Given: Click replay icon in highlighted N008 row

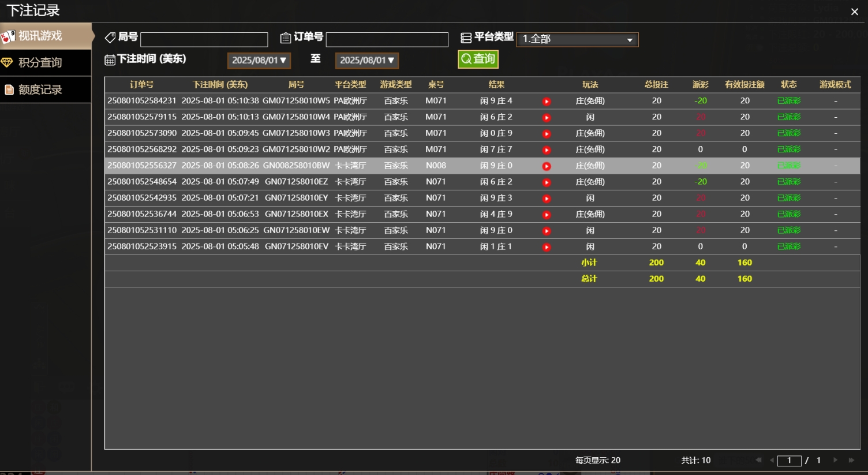Looking at the screenshot, I should (x=546, y=166).
